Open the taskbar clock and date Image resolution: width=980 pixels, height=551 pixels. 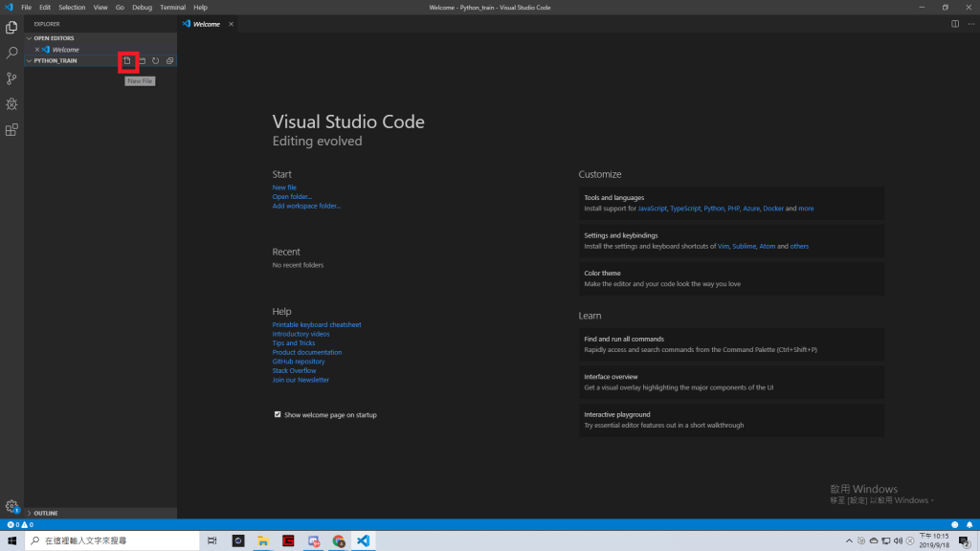pyautogui.click(x=934, y=541)
